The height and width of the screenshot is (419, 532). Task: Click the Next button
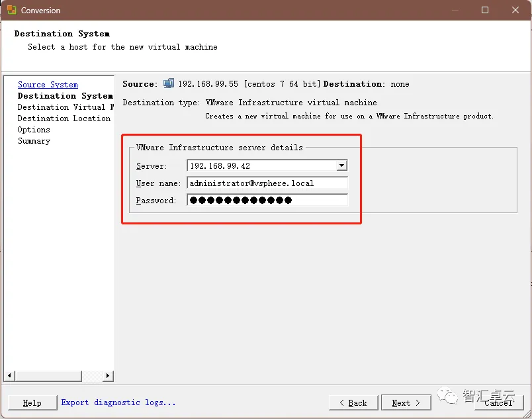406,402
